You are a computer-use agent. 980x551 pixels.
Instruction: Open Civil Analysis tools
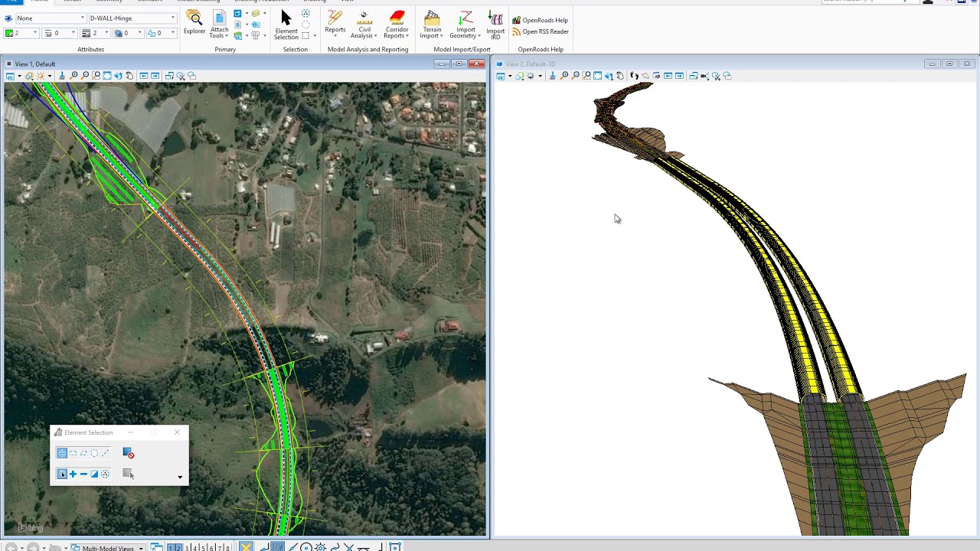(x=364, y=24)
